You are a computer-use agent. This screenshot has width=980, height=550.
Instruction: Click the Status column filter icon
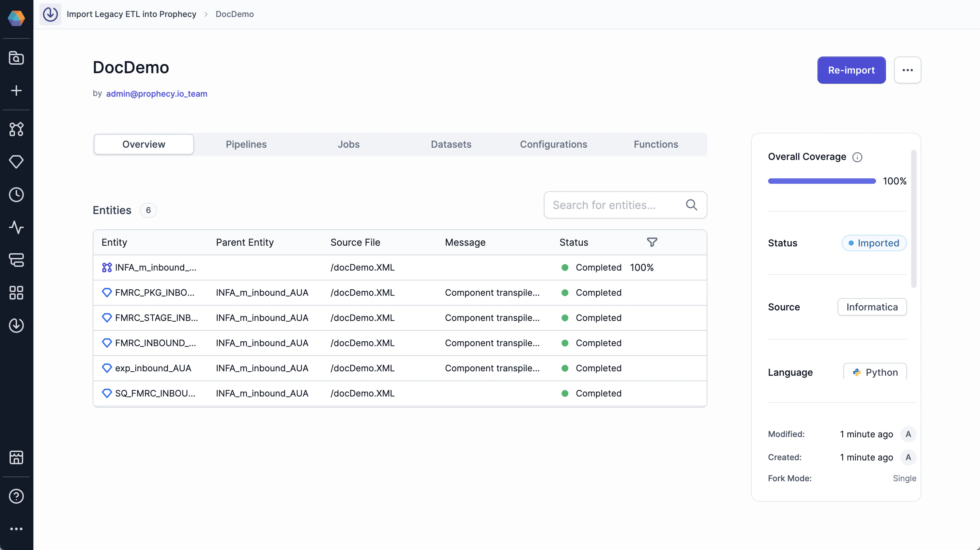coord(652,242)
